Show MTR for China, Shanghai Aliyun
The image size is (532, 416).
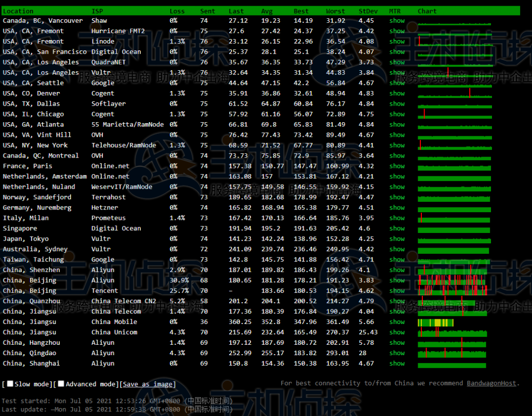coord(397,363)
